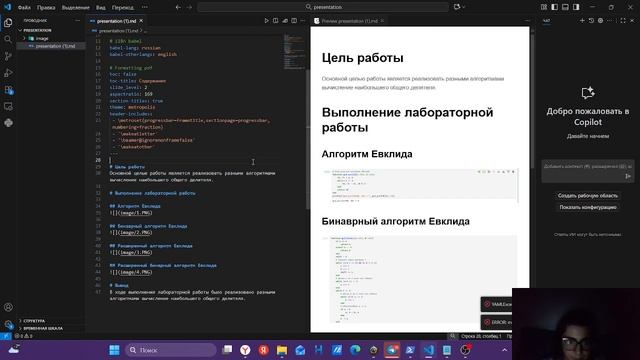640x360 pixels.
Task: Click errors and warnings count in status bar
Action: point(24,336)
